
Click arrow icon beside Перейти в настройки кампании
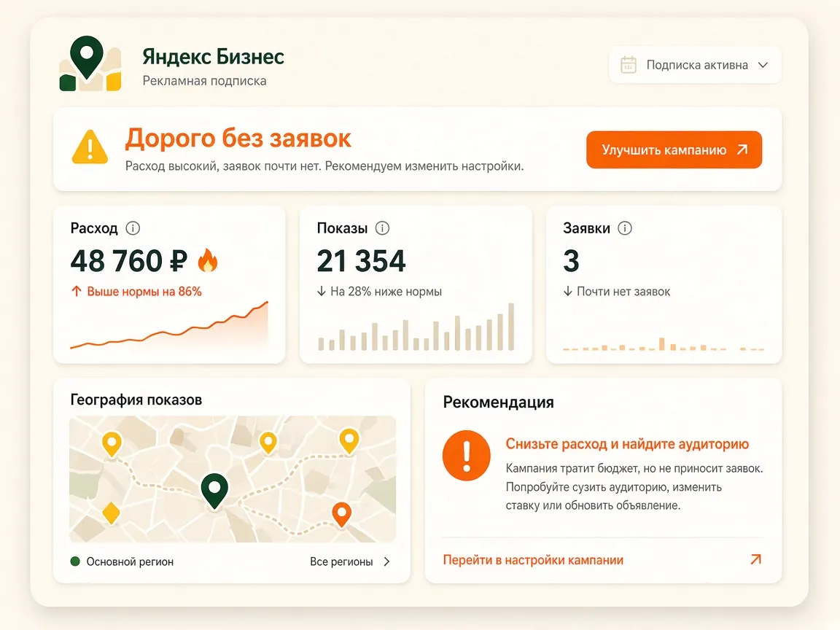click(756, 559)
